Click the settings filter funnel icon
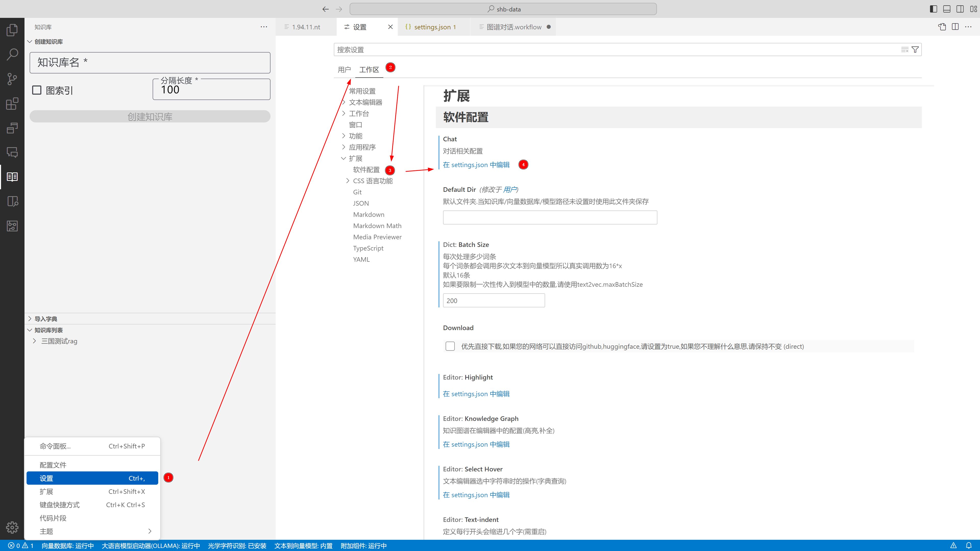980x551 pixels. point(915,50)
